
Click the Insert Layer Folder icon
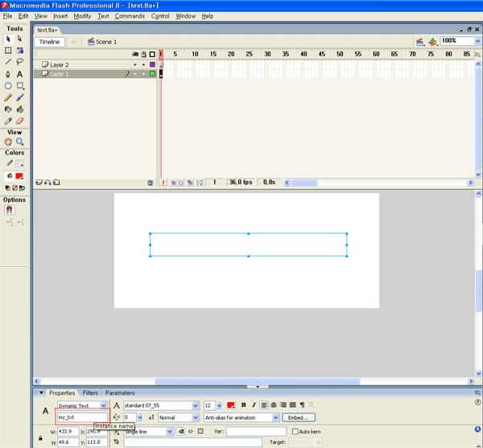[x=56, y=183]
